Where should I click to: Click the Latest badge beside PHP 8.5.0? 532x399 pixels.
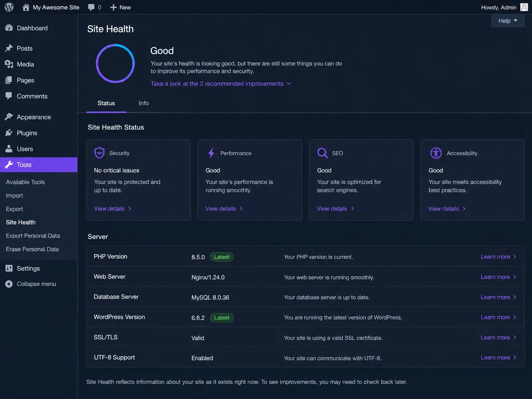pos(222,257)
